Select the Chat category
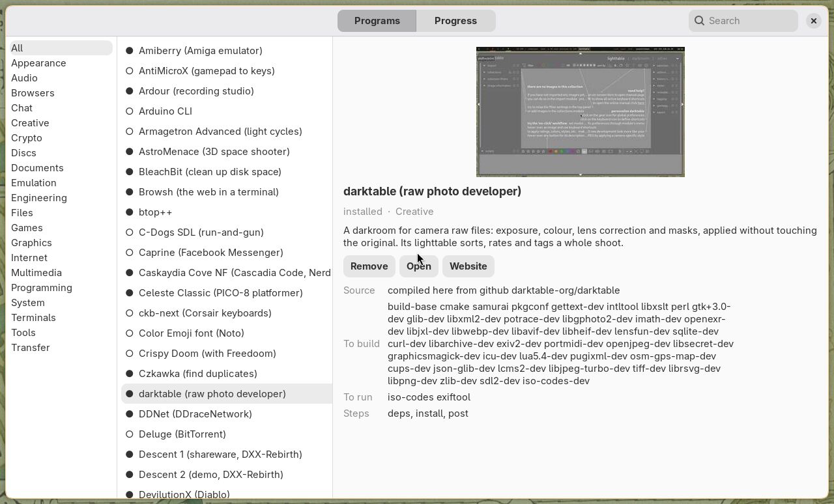Image resolution: width=834 pixels, height=504 pixels. 61,108
